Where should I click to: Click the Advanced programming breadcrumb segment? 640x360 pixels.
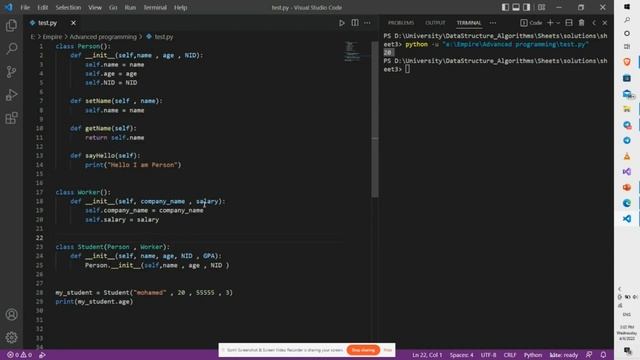pos(103,37)
